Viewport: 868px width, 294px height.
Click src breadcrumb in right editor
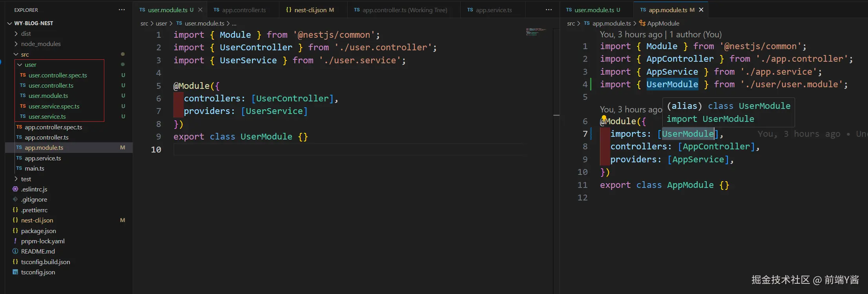pos(571,24)
